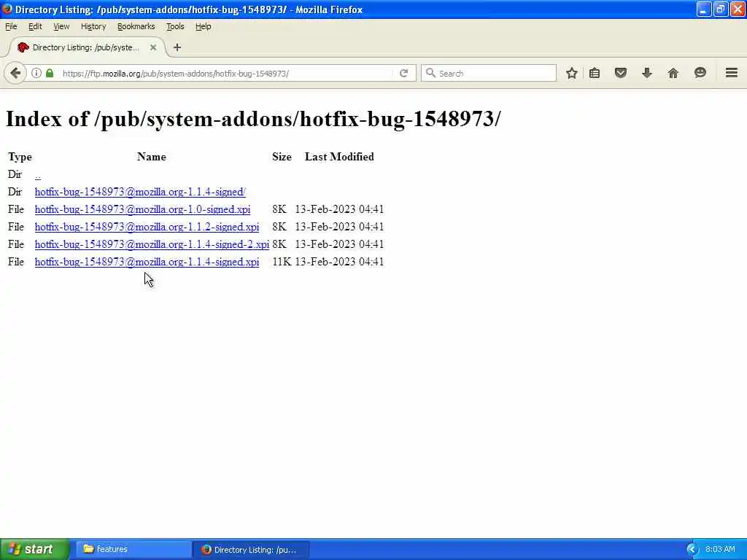Screen dimensions: 747x560
Task: Click the Firefox icon in title bar
Action: tap(7, 9)
